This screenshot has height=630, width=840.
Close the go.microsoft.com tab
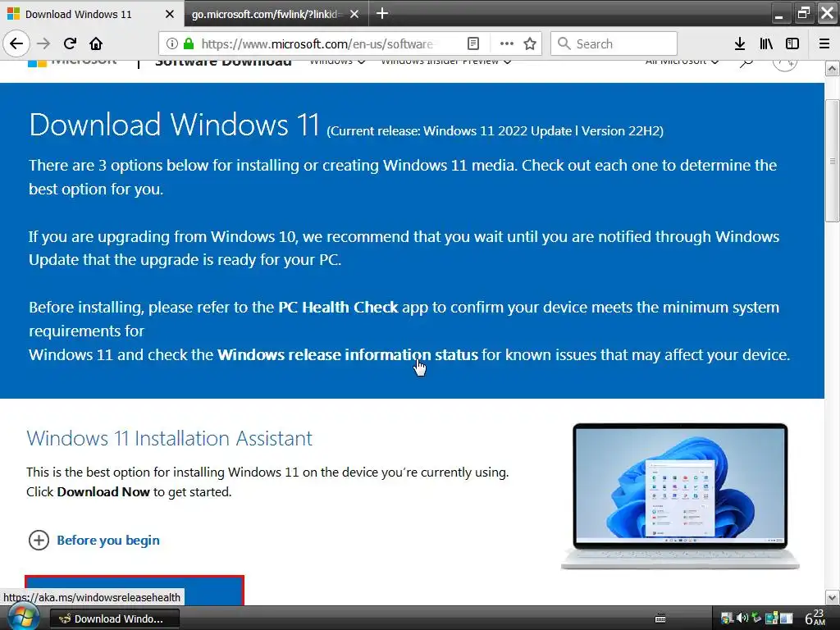pyautogui.click(x=354, y=14)
